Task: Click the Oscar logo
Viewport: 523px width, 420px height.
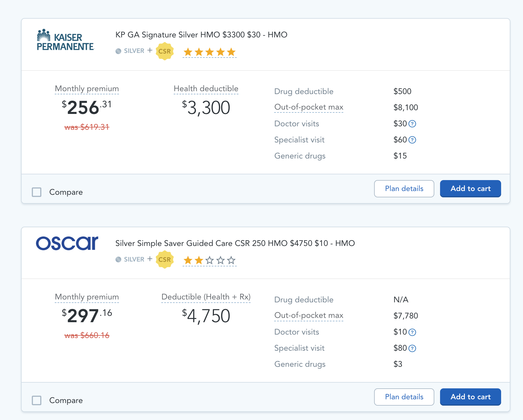Action: point(67,243)
